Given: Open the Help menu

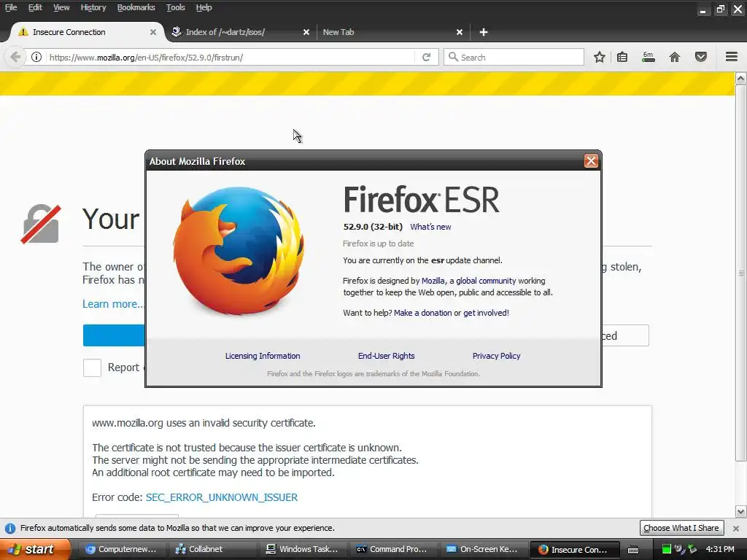Looking at the screenshot, I should (x=204, y=7).
